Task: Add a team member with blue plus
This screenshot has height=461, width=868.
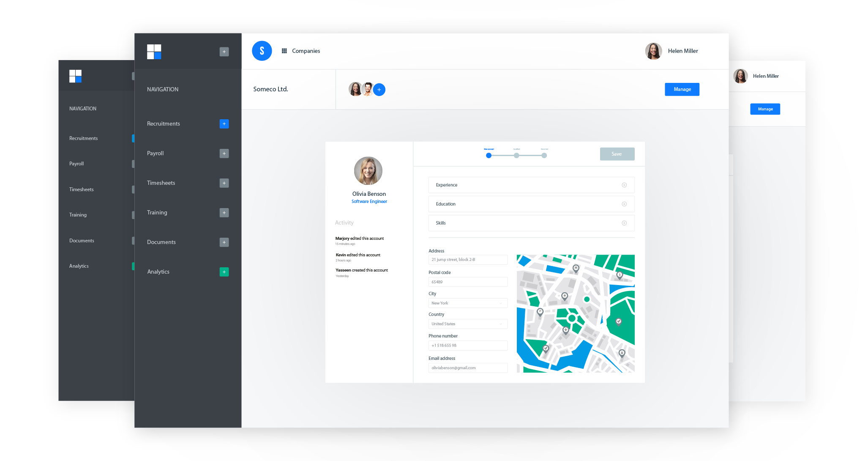Action: [x=379, y=90]
